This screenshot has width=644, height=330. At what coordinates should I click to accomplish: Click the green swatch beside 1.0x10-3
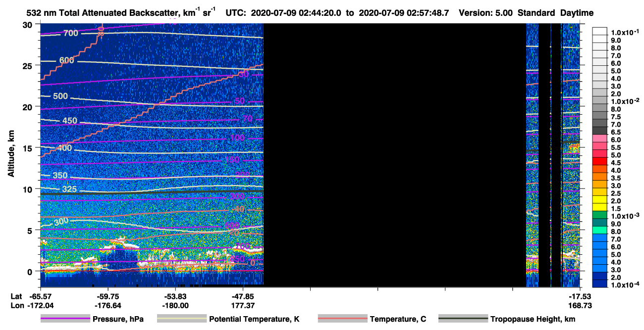pos(600,215)
